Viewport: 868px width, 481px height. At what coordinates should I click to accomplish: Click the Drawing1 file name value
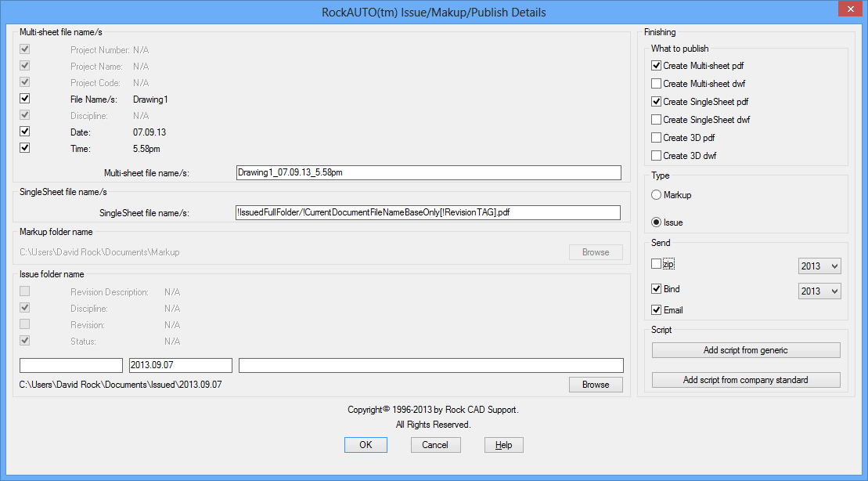pos(150,99)
